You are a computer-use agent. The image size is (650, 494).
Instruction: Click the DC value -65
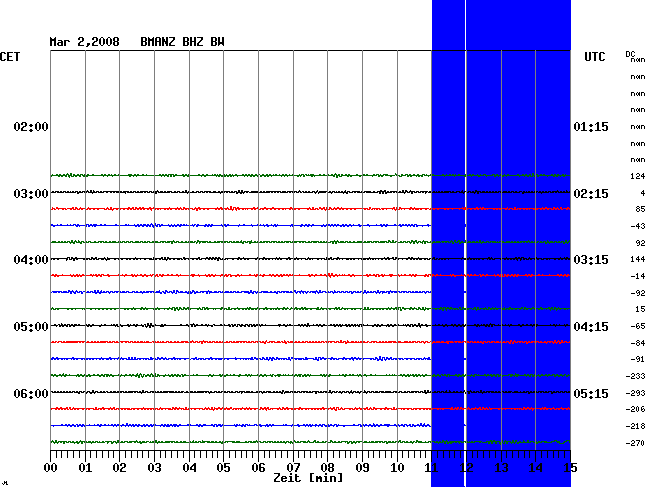[638, 326]
